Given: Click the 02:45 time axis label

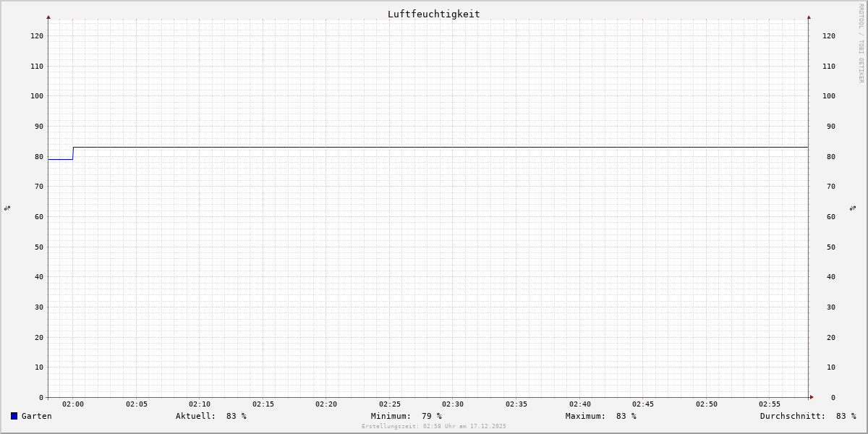Looking at the screenshot, I should coord(643,404).
